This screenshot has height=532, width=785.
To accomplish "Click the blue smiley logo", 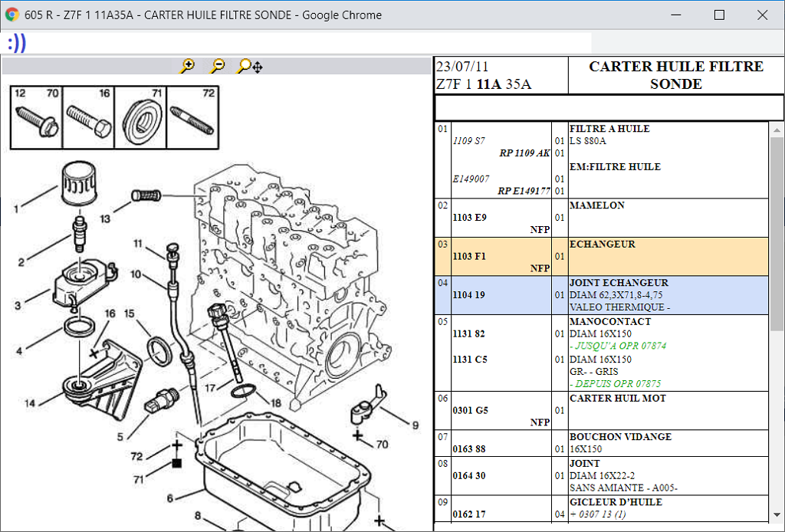I will 17,43.
